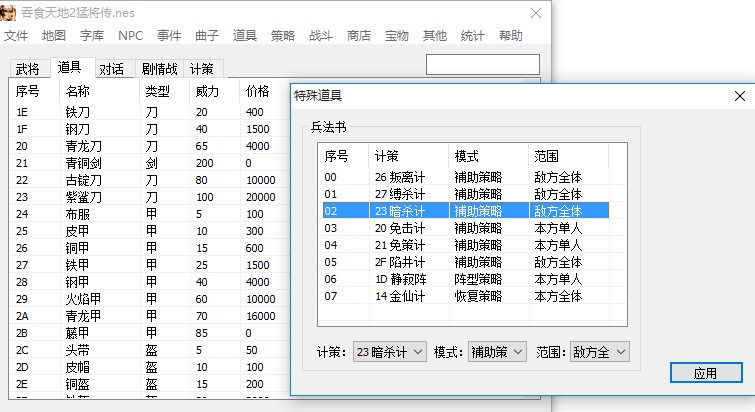
Task: Open the 地图 menu
Action: 53,36
